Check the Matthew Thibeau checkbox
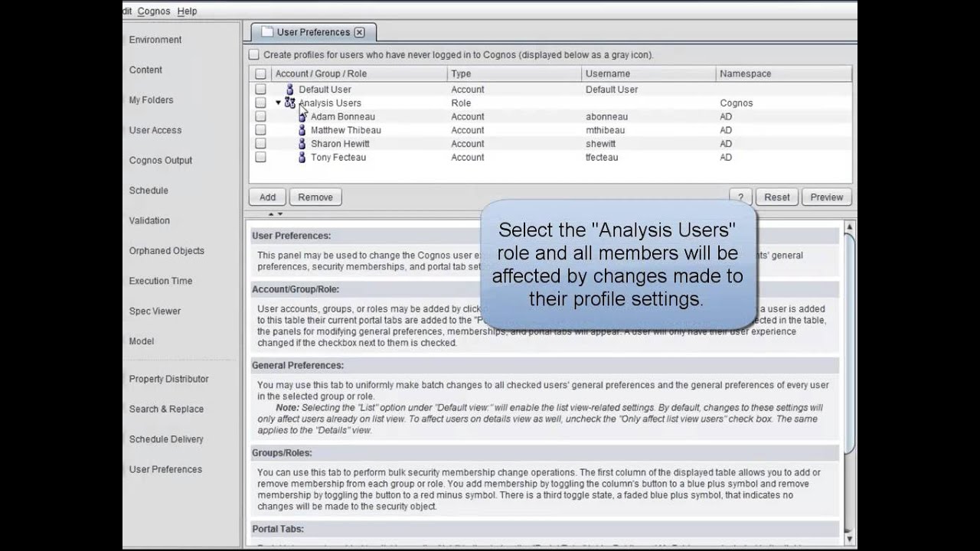Image resolution: width=980 pixels, height=551 pixels. coord(260,130)
